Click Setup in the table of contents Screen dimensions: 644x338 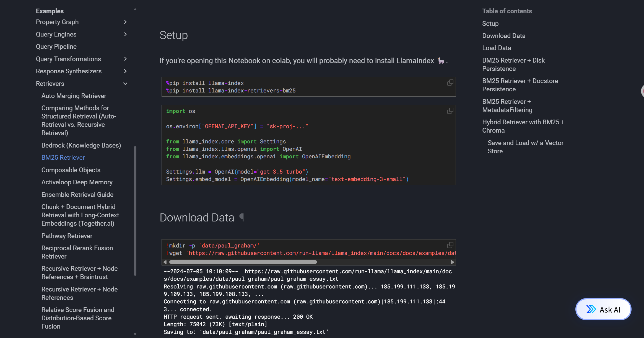pyautogui.click(x=490, y=24)
